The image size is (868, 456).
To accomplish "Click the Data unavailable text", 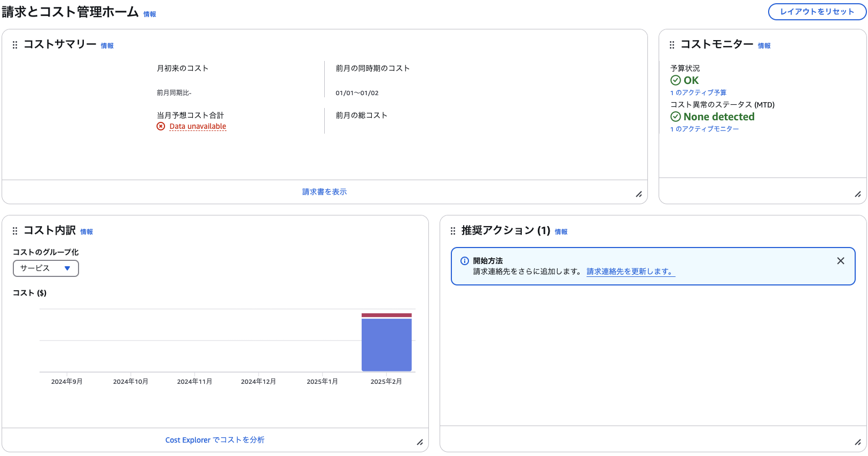I will pos(198,127).
